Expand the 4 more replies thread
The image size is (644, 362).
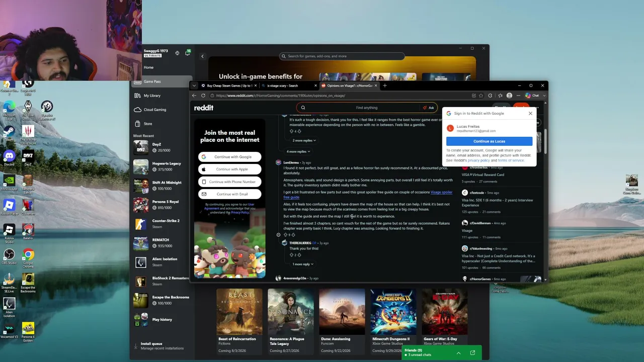298,151
